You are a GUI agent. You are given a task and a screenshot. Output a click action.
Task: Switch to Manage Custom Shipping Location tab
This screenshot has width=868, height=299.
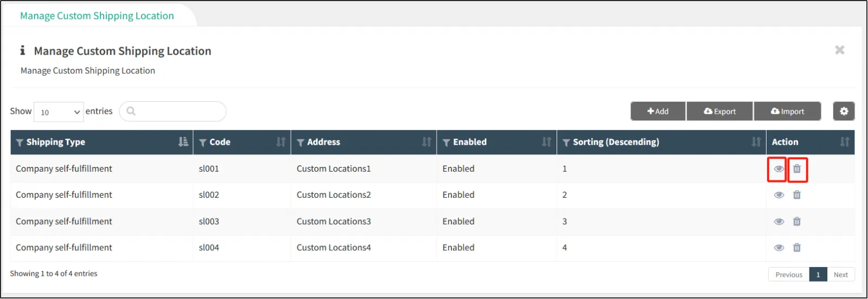tap(97, 16)
